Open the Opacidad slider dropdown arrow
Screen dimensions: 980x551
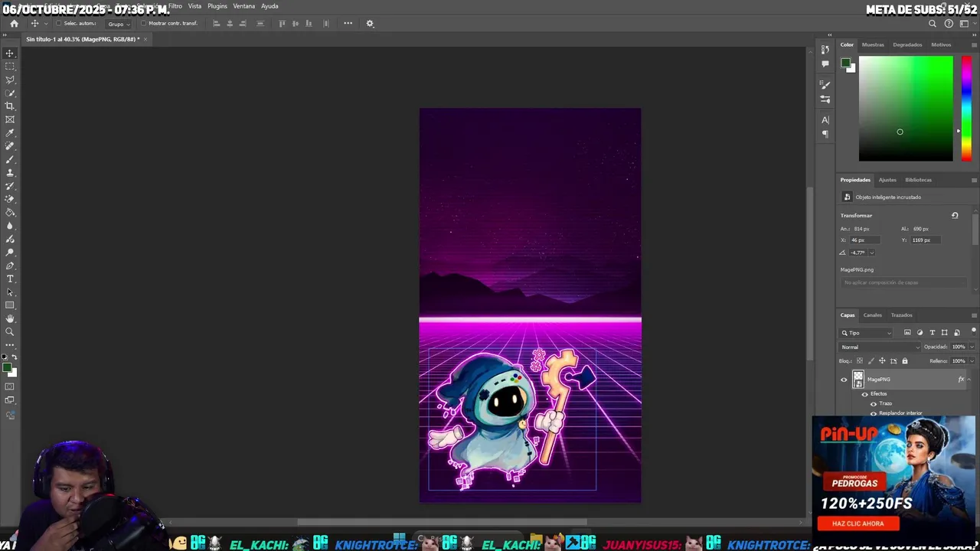[970, 347]
